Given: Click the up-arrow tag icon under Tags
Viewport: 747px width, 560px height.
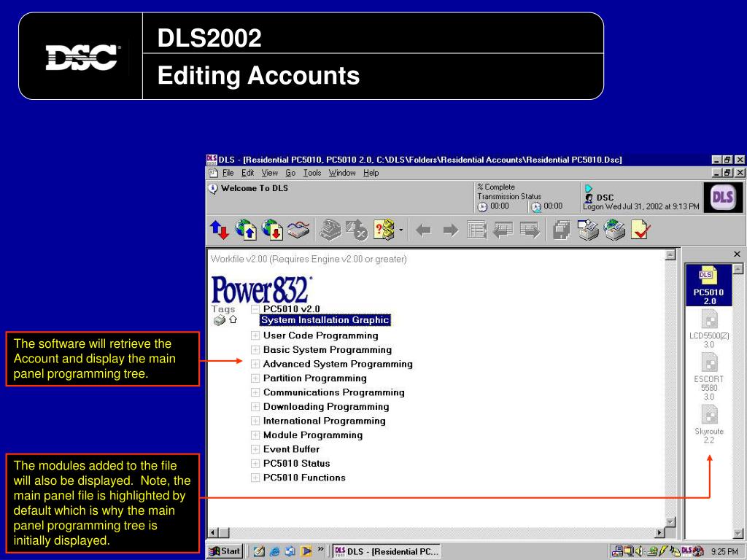Looking at the screenshot, I should 233,319.
